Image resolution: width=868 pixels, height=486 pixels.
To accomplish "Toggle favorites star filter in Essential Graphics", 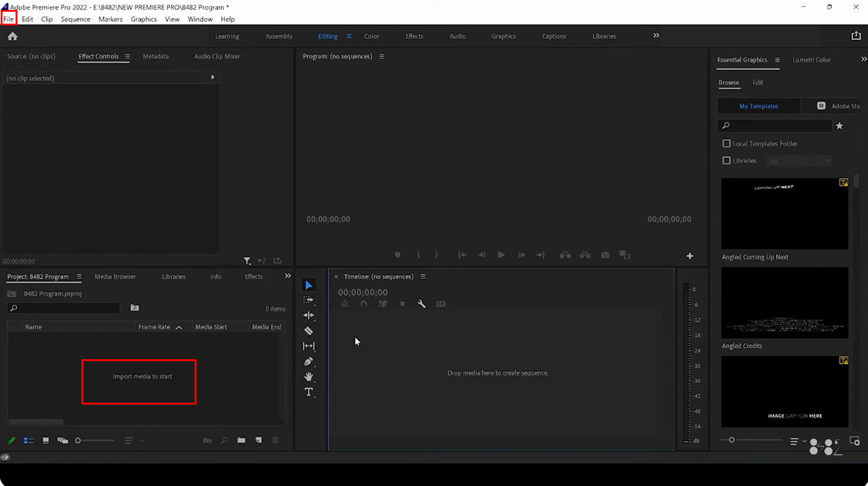I will (840, 125).
